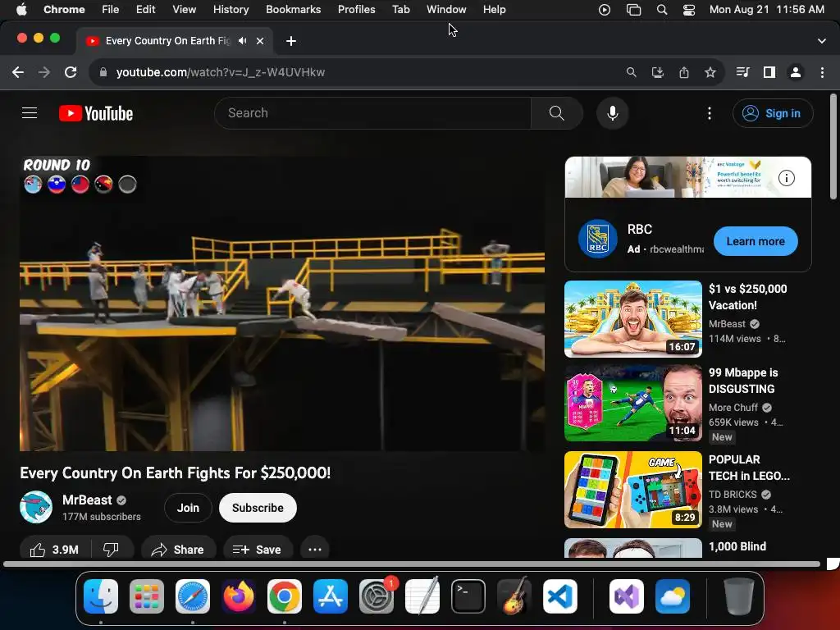840x630 pixels.
Task: Click the YouTube search magnifier button
Action: tap(557, 113)
